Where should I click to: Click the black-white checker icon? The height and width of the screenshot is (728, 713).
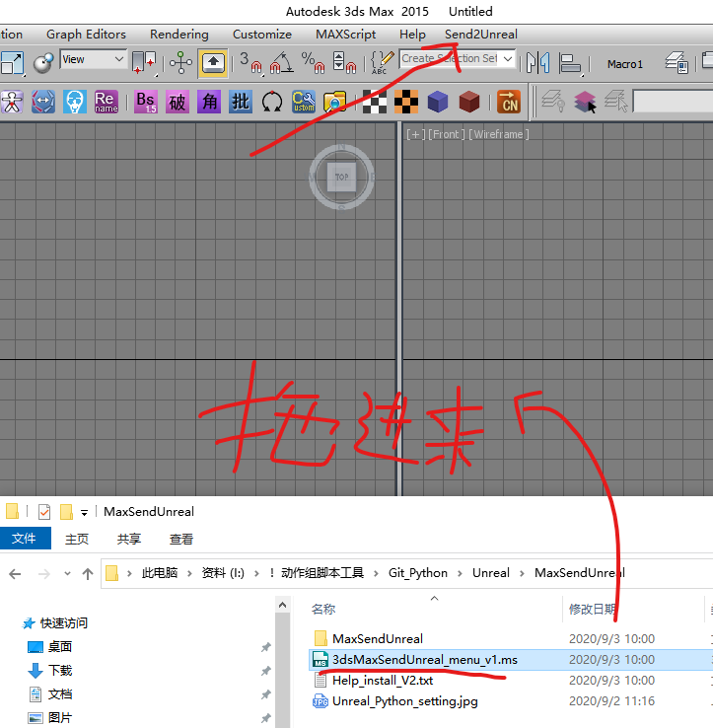(x=375, y=102)
